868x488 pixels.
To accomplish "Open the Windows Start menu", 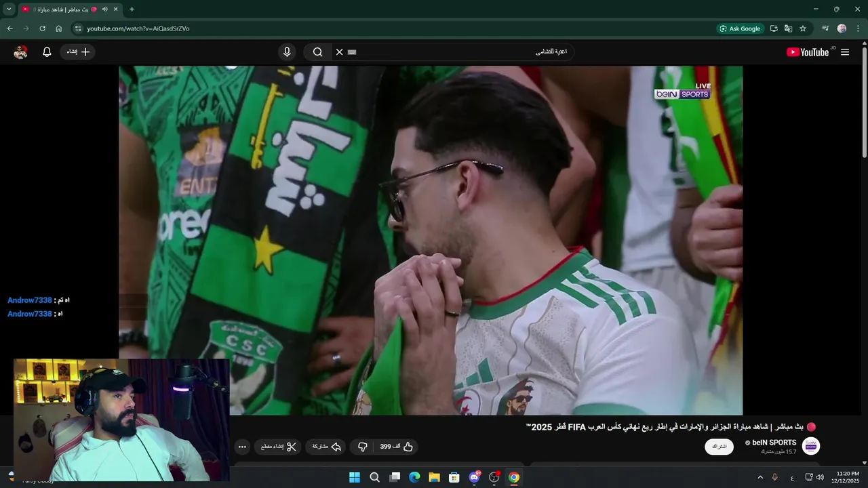I will click(x=355, y=477).
